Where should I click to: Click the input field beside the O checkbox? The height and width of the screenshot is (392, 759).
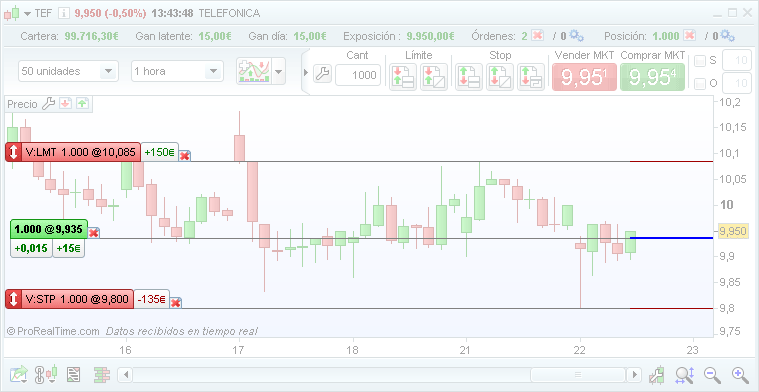(x=737, y=83)
